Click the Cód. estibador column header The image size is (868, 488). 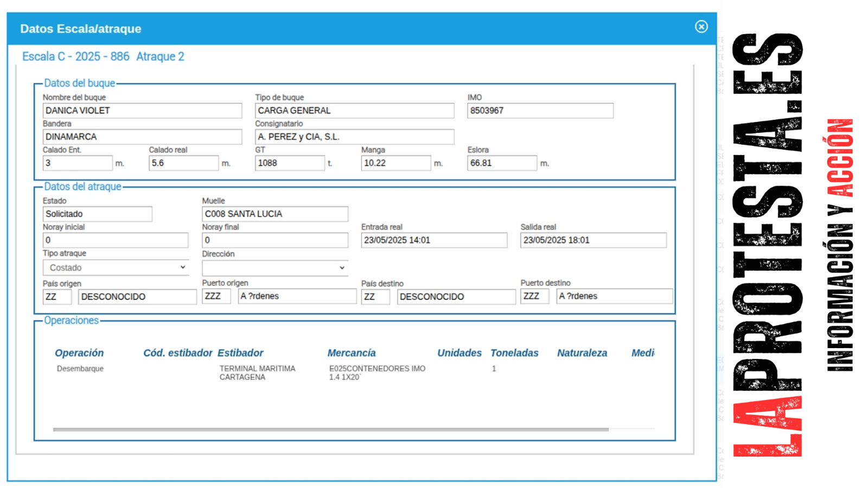[178, 353]
